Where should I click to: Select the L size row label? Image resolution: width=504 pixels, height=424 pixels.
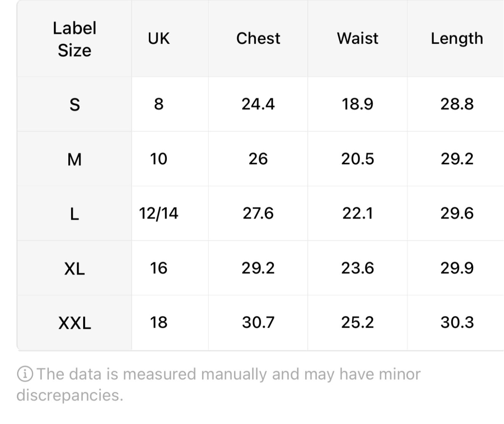pyautogui.click(x=74, y=214)
